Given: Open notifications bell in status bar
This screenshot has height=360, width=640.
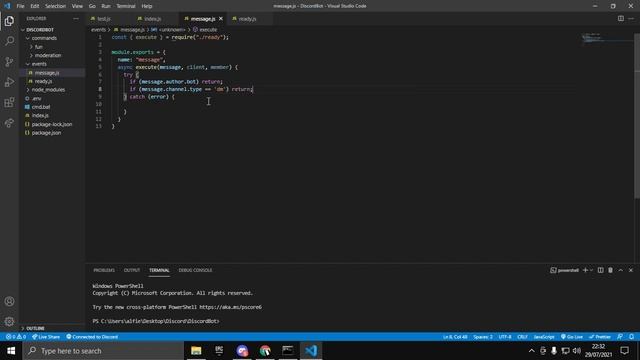Looking at the screenshot, I should (x=631, y=337).
